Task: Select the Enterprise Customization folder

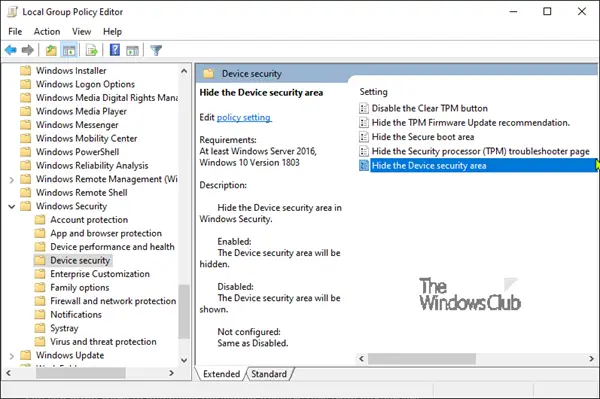Action: pyautogui.click(x=100, y=274)
